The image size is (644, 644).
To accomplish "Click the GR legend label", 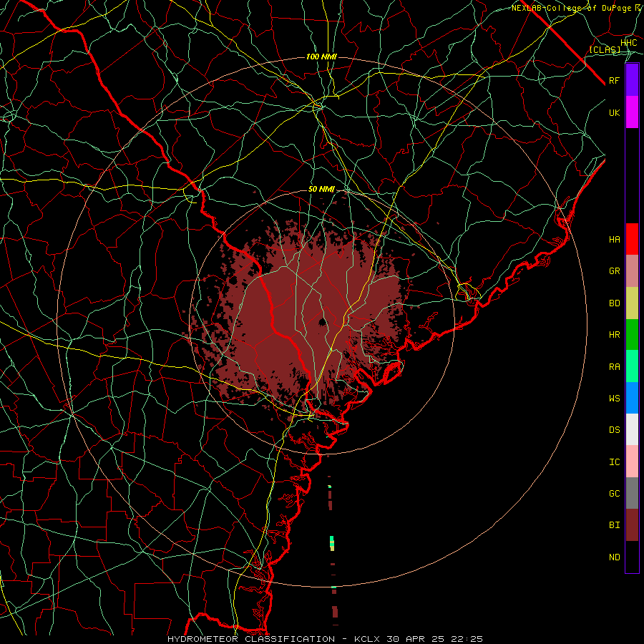I will tap(614, 271).
